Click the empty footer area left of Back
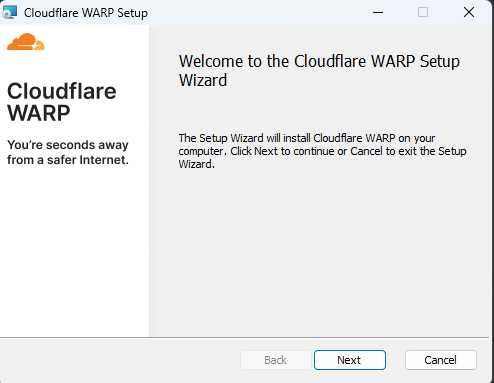 coord(120,360)
